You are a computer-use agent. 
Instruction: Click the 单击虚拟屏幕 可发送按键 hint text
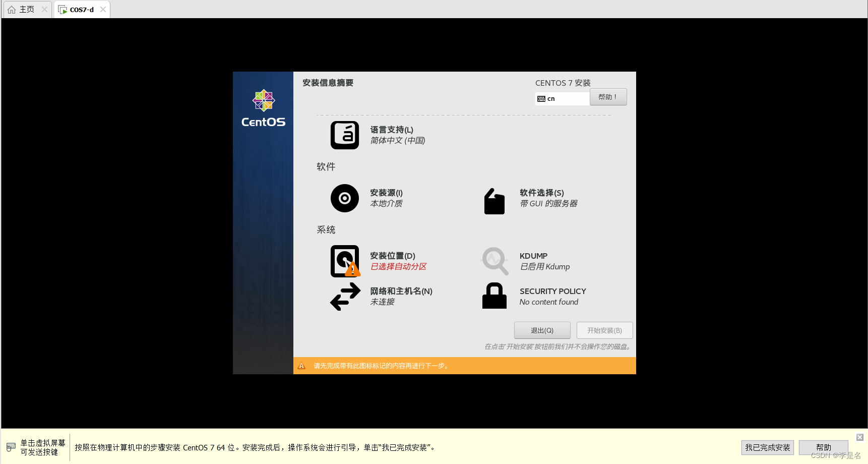pos(43,447)
